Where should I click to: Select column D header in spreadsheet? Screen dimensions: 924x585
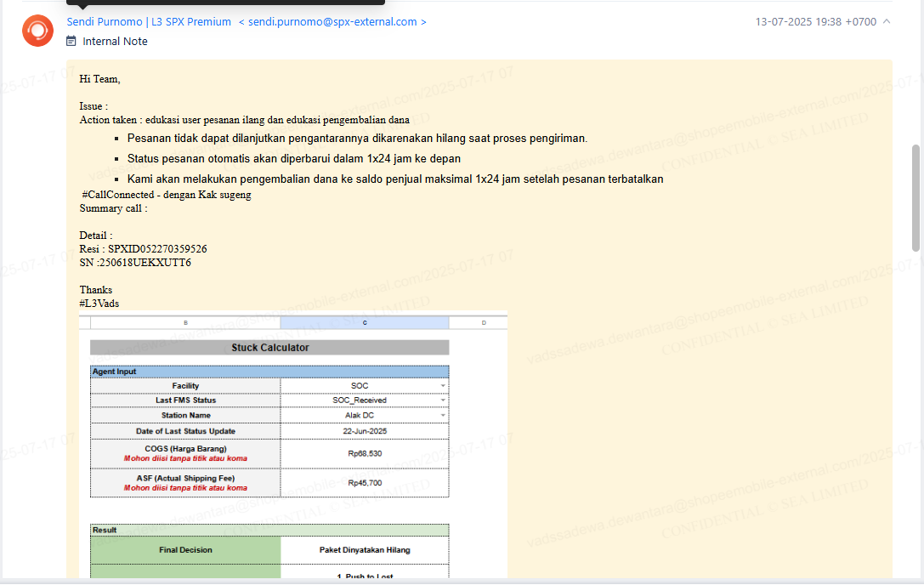[484, 322]
